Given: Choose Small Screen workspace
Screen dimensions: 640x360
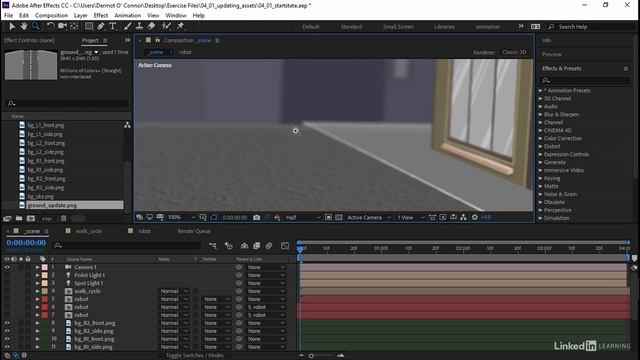Looking at the screenshot, I should coord(398,27).
